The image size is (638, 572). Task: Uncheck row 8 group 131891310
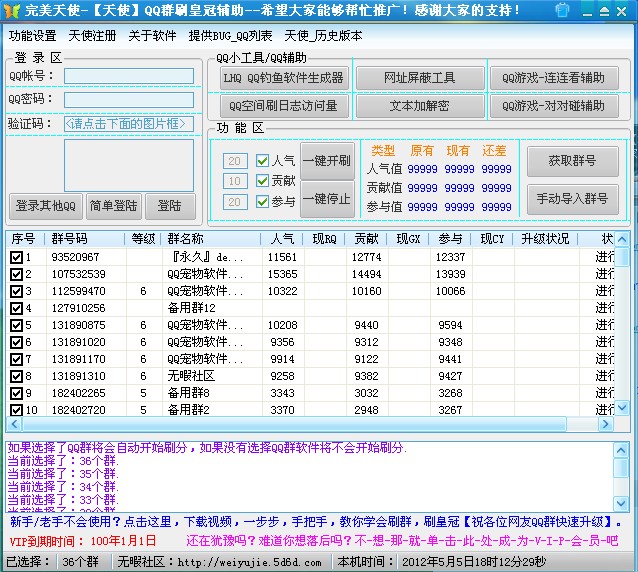tap(16, 376)
